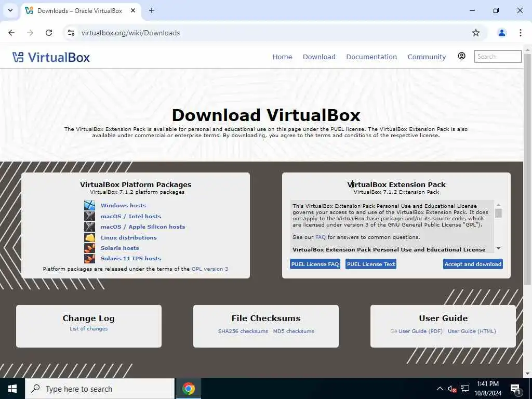Open the Documentation menu item
The height and width of the screenshot is (399, 532).
point(371,57)
